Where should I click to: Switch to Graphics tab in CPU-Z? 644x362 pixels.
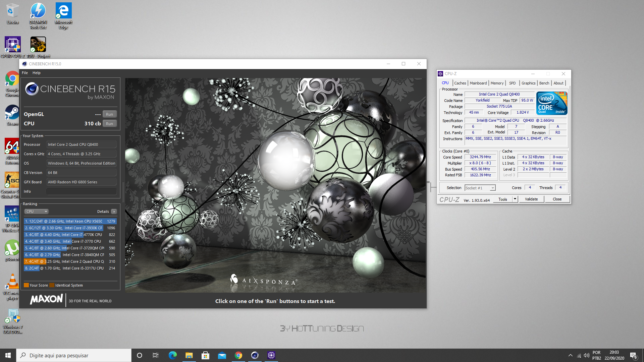[x=528, y=83]
